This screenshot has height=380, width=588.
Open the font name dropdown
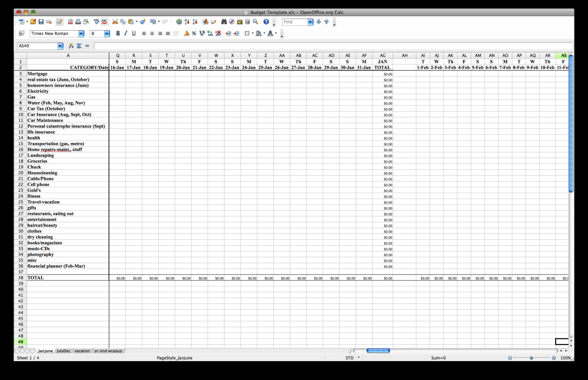pyautogui.click(x=81, y=34)
